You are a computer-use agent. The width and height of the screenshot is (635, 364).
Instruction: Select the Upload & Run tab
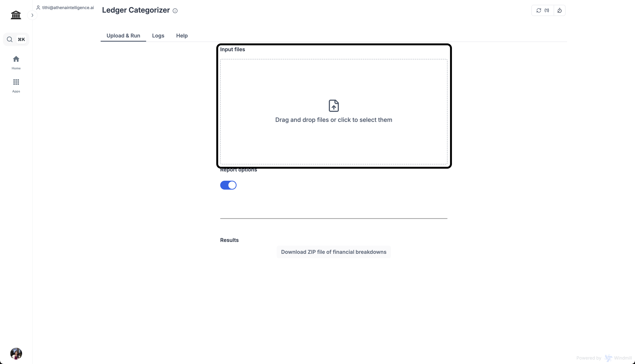coord(123,35)
